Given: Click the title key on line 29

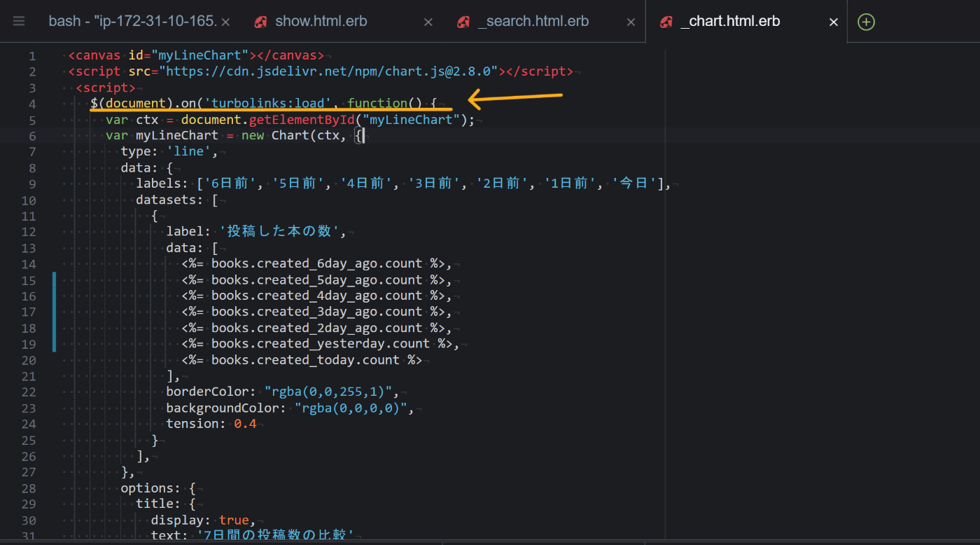Looking at the screenshot, I should tap(155, 504).
